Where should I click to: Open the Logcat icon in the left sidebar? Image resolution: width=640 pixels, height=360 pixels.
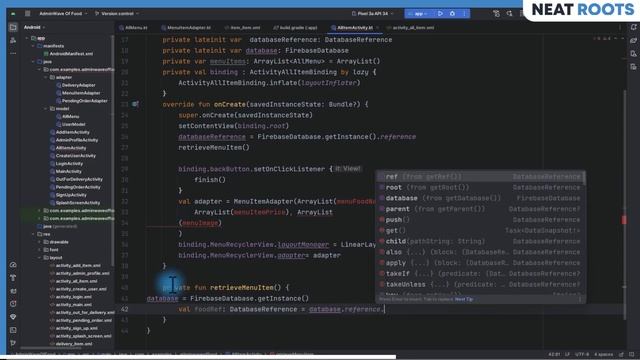13,291
